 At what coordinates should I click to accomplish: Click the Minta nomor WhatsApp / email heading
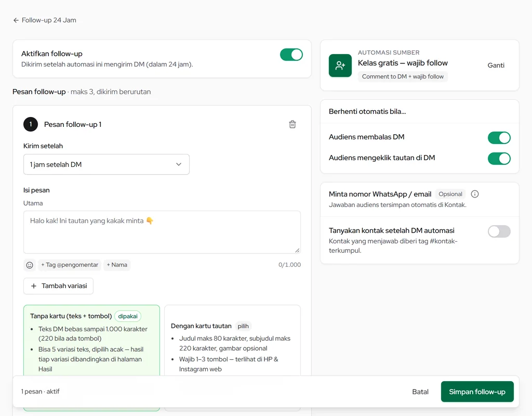point(380,194)
